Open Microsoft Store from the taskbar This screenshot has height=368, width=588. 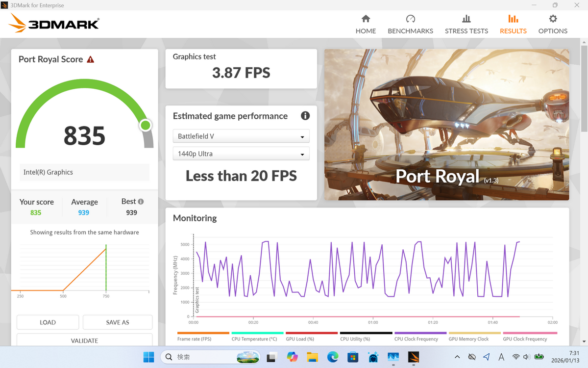[x=353, y=357]
